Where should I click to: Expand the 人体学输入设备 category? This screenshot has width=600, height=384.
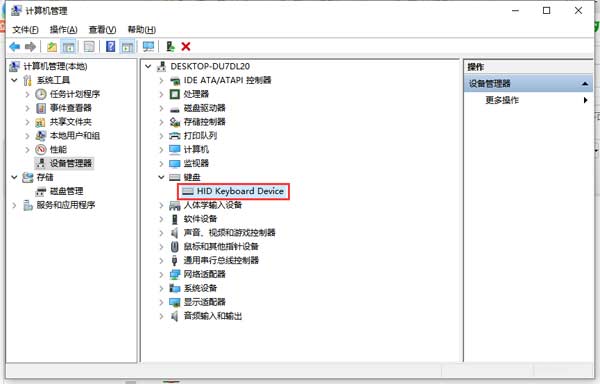point(161,205)
